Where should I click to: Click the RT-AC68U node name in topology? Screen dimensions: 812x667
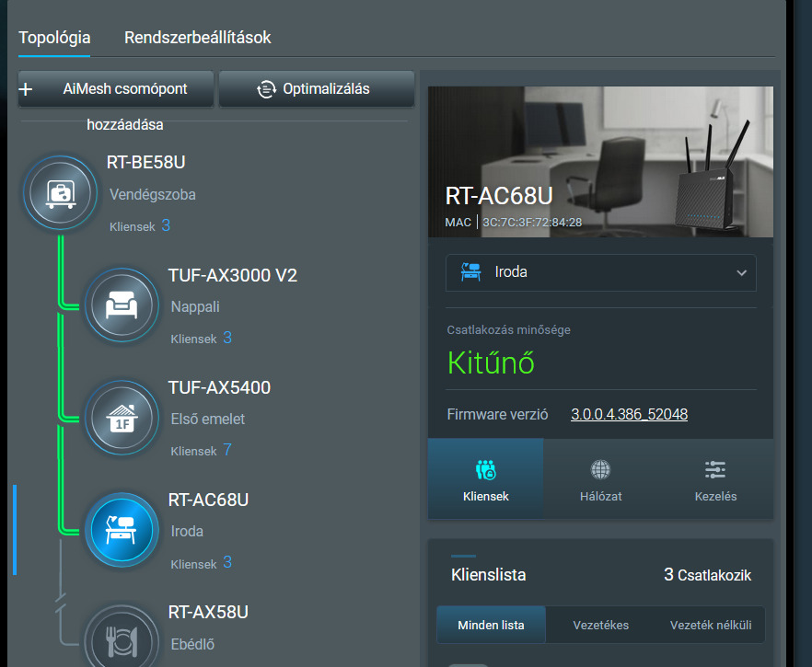pyautogui.click(x=208, y=500)
